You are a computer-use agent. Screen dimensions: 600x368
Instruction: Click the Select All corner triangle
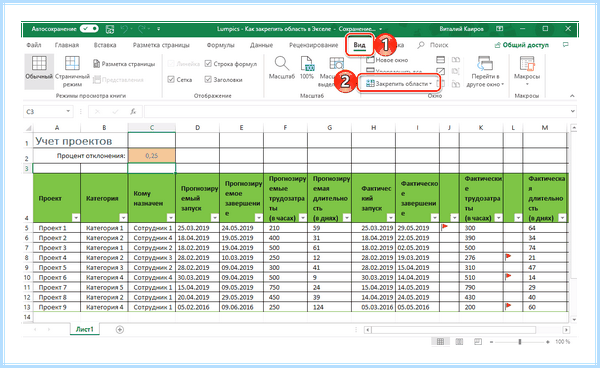click(28, 128)
